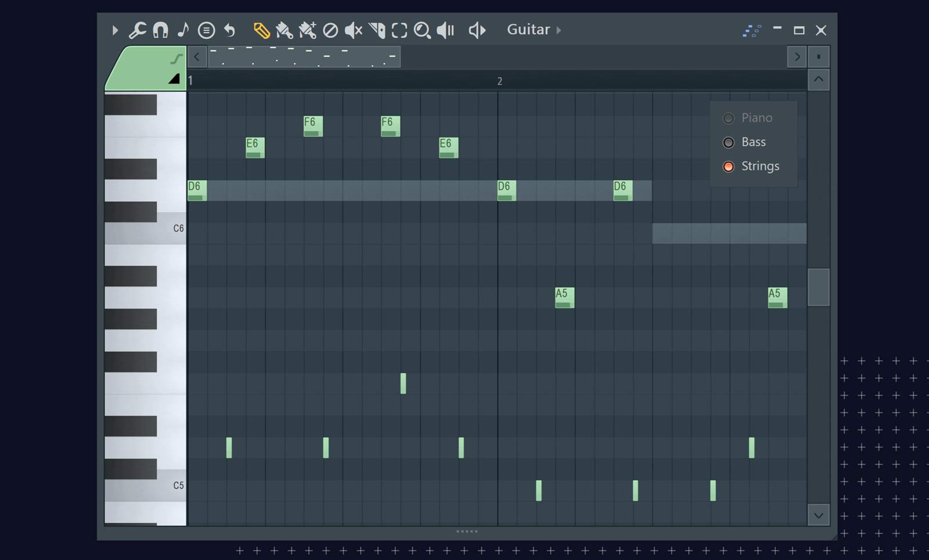Open the piano roll main menu arrow
Image resolution: width=929 pixels, height=560 pixels.
pyautogui.click(x=115, y=30)
